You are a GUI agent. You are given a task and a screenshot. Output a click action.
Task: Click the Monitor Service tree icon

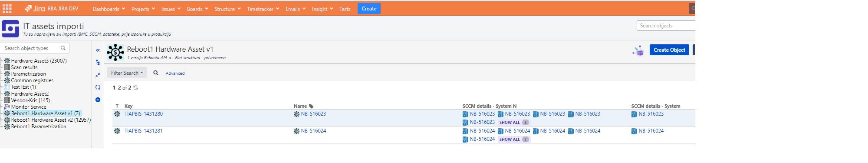point(7,107)
